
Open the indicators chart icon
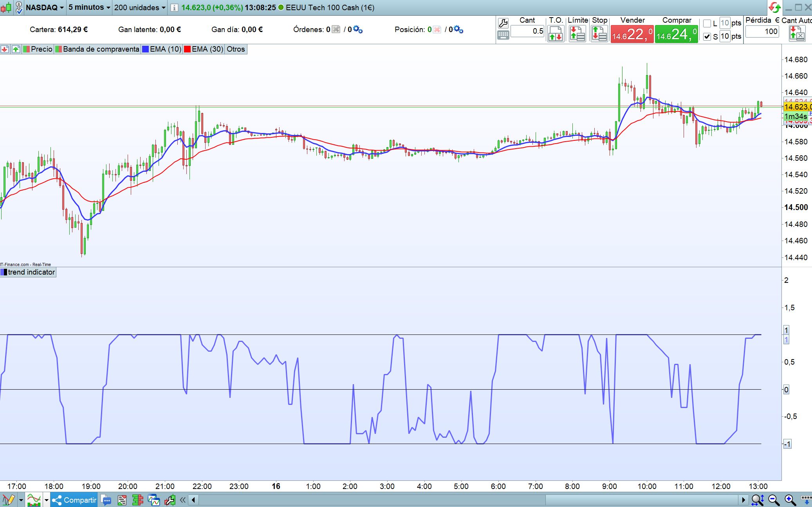[x=34, y=500]
